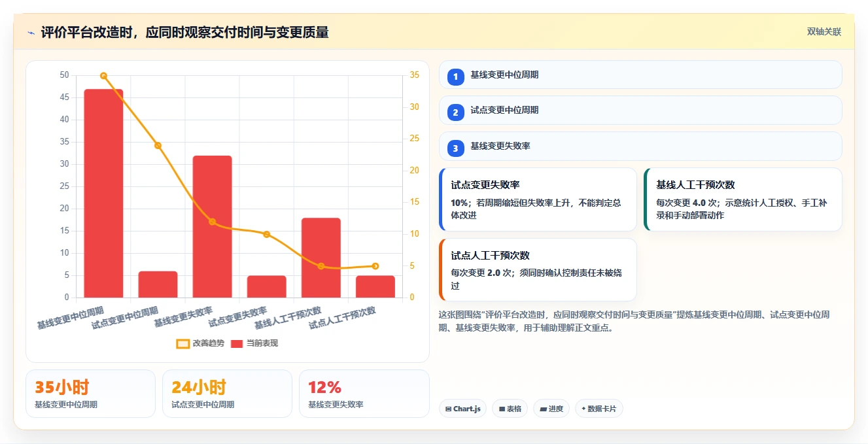Click the icon in the 表格 chip

tap(502, 409)
